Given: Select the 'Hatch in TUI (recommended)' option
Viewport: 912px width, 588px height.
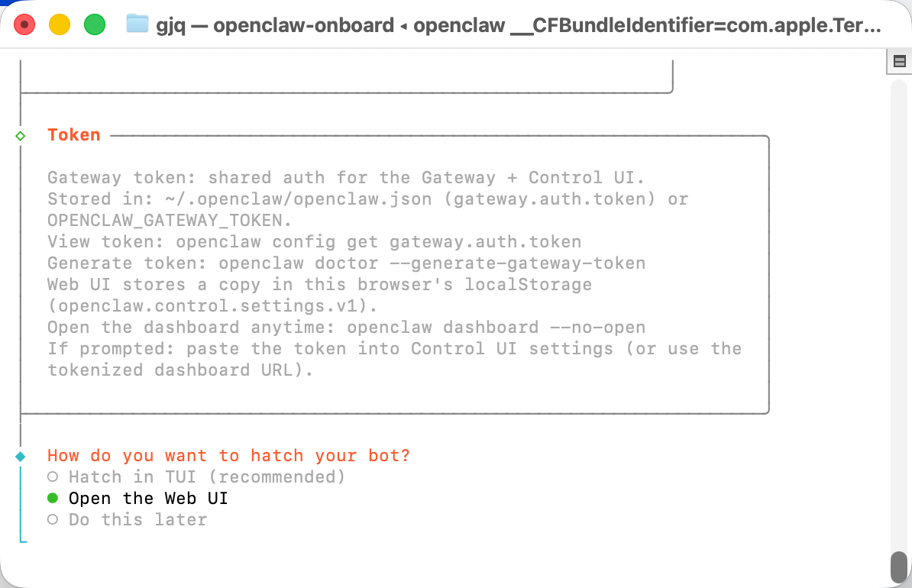Looking at the screenshot, I should [206, 477].
